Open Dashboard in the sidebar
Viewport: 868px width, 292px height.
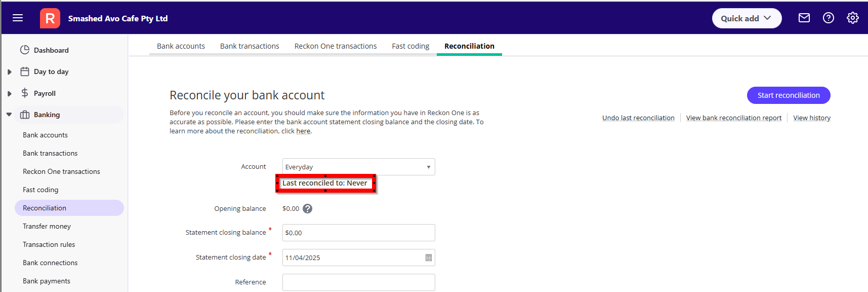[x=51, y=50]
